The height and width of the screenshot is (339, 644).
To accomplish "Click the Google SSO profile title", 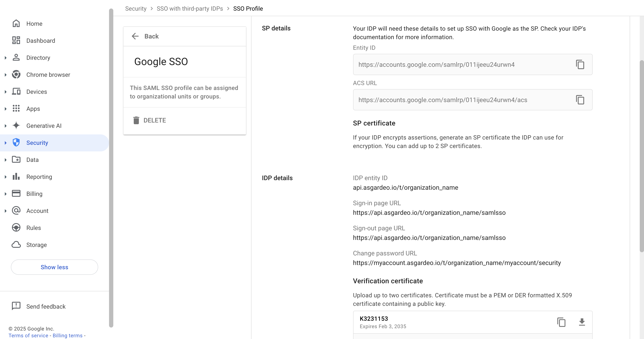I will point(161,61).
